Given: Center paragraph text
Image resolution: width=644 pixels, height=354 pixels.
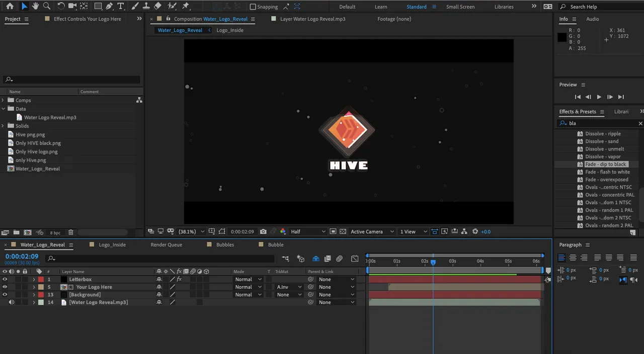Looking at the screenshot, I should 573,257.
